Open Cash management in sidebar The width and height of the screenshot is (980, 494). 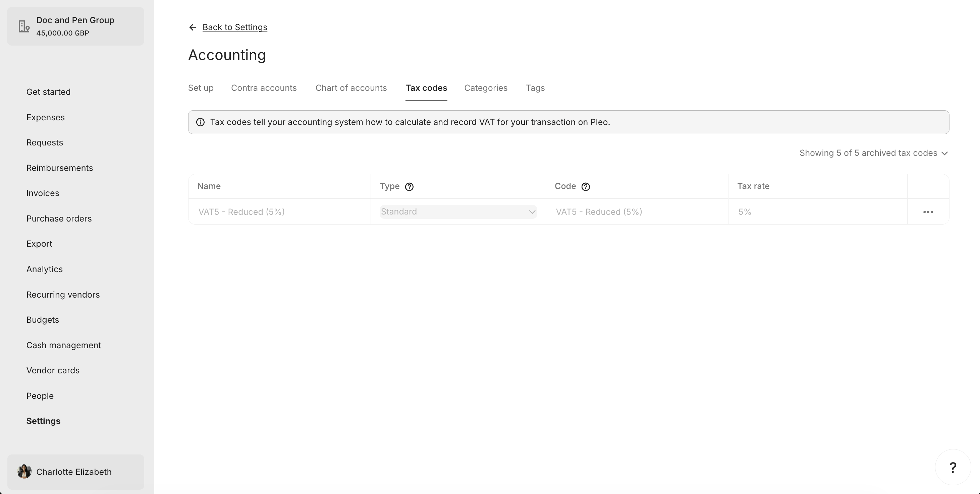point(63,345)
